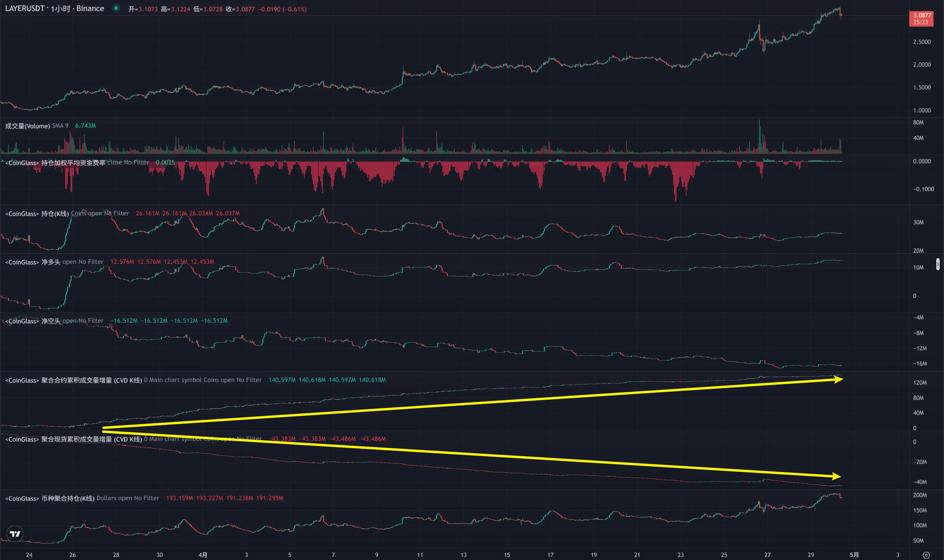Open chart settings hexagon gear icon

pos(926,555)
